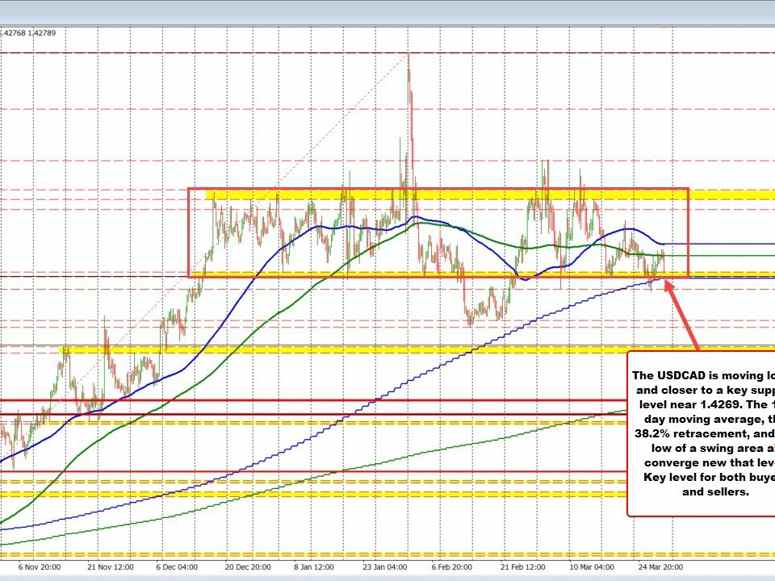This screenshot has width=775, height=581.
Task: Click the 20 Dec 20:00 time axis label
Action: point(248,567)
